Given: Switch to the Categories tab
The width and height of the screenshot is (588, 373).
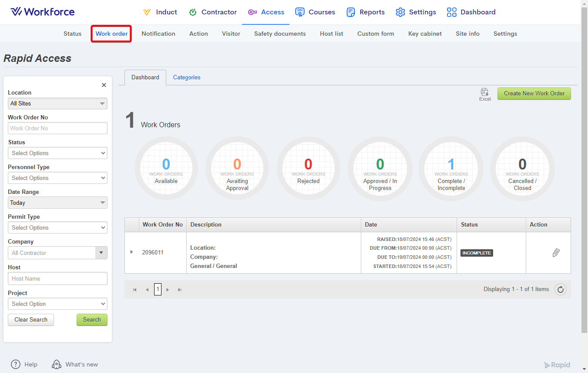Looking at the screenshot, I should point(187,78).
